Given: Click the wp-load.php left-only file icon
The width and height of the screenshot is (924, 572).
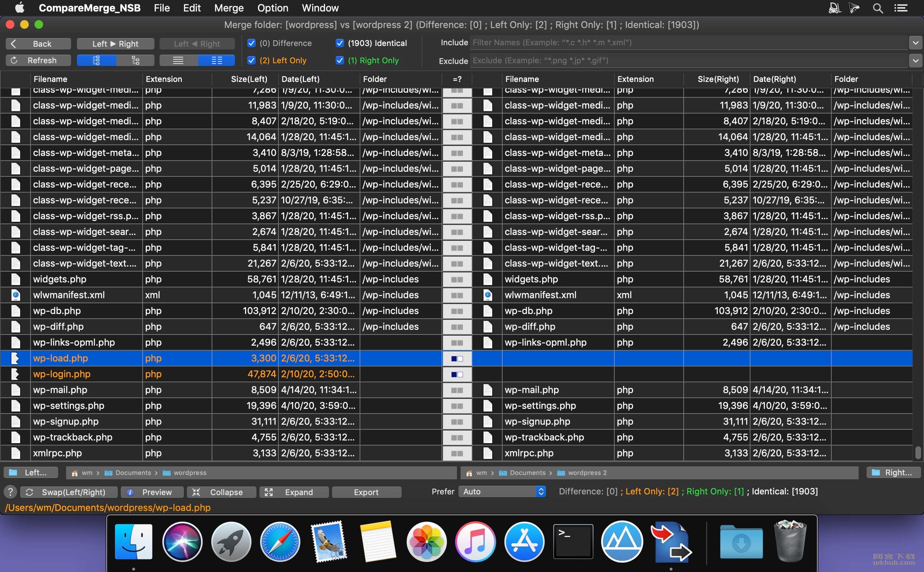Looking at the screenshot, I should [x=15, y=358].
